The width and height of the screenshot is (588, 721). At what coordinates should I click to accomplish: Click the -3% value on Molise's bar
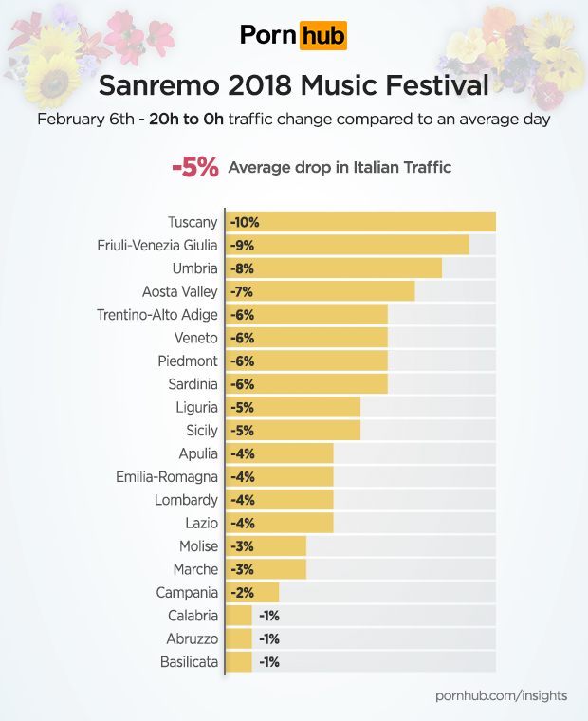pos(242,546)
